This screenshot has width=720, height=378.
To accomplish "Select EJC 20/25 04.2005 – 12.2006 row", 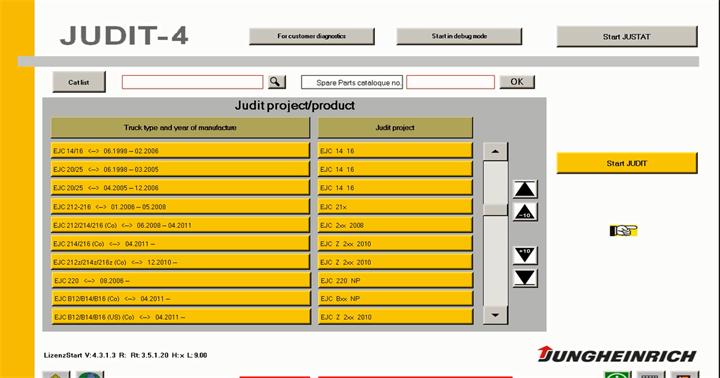I will [x=180, y=188].
